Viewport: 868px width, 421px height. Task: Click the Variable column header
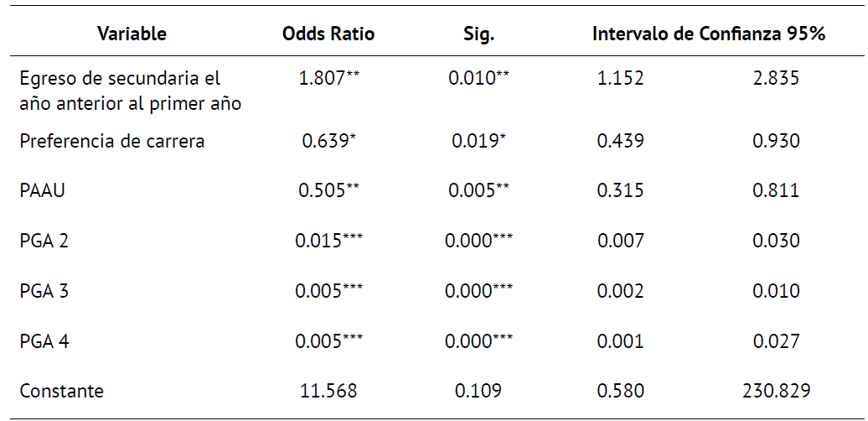click(x=132, y=34)
